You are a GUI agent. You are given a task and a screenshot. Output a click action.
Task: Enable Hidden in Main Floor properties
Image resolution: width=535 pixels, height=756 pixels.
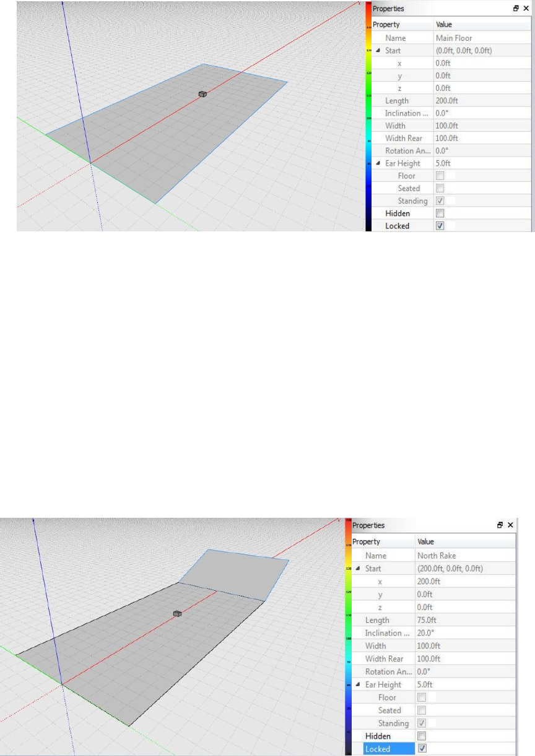(440, 213)
